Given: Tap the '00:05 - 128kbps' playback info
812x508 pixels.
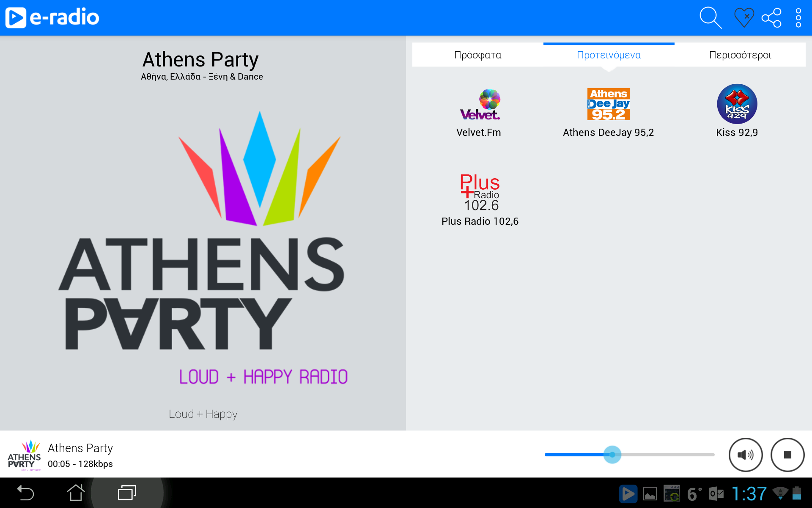Looking at the screenshot, I should [80, 464].
